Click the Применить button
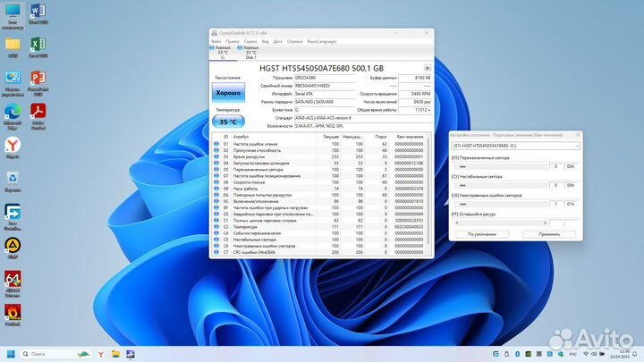This screenshot has width=644, height=362. [549, 233]
